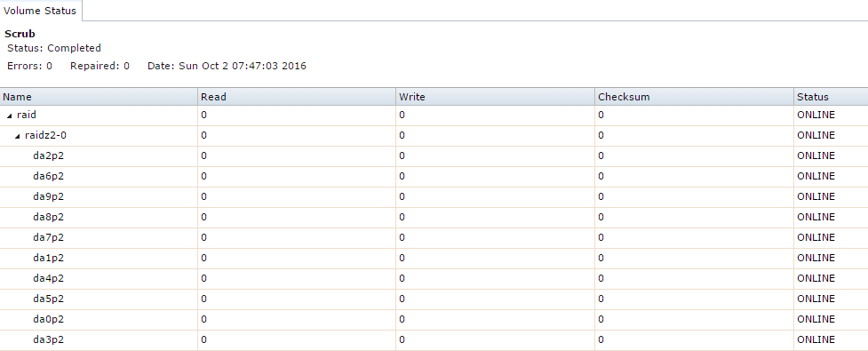The width and height of the screenshot is (868, 351).
Task: Select the da5p2 disk row
Action: 434,299
